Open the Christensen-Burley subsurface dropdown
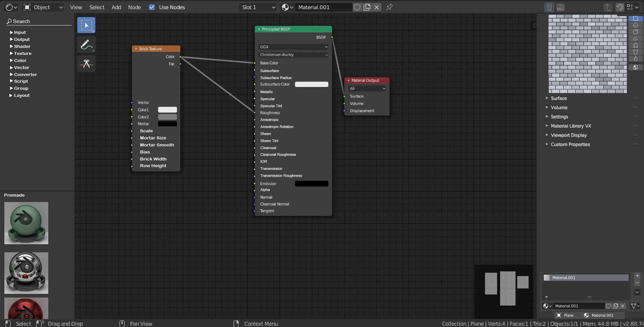The height and width of the screenshot is (327, 644). click(293, 55)
